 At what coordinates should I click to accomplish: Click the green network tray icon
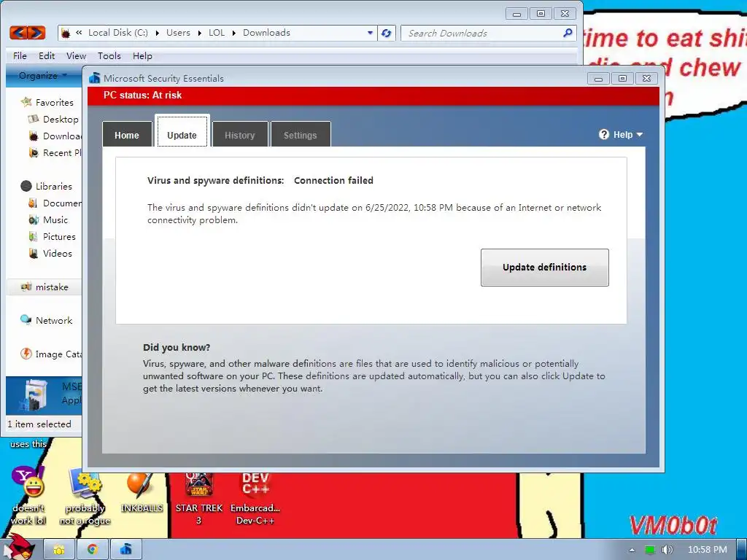point(650,550)
